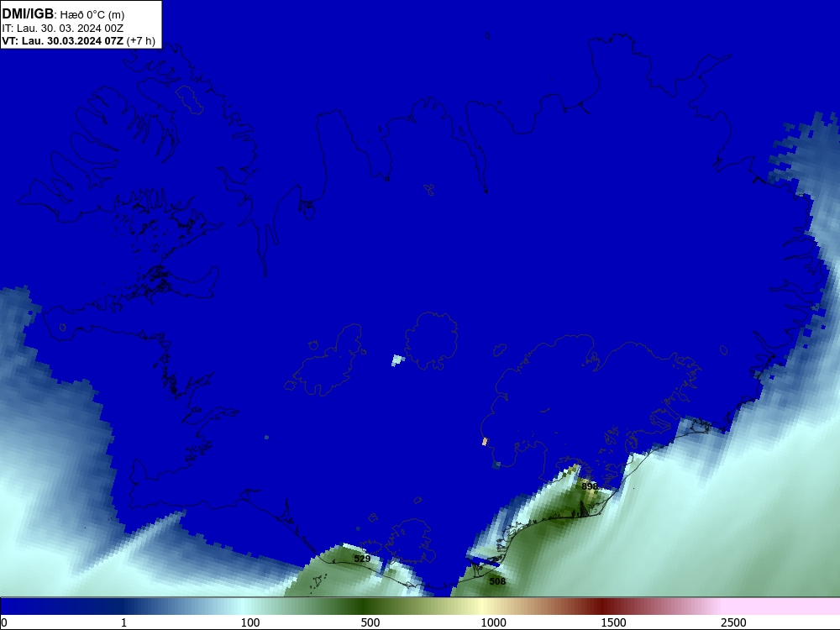Click the white pixel patch in central highlands
Screen dimensions: 840x630
397,360
